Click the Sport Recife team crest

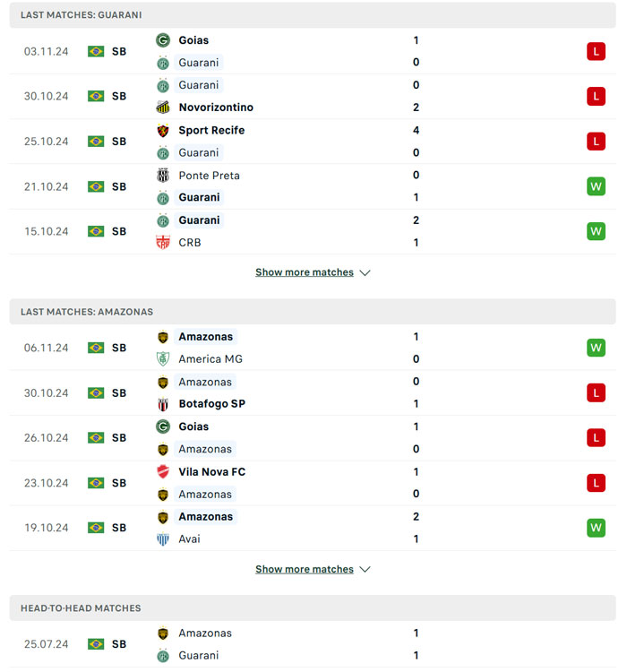coord(163,130)
